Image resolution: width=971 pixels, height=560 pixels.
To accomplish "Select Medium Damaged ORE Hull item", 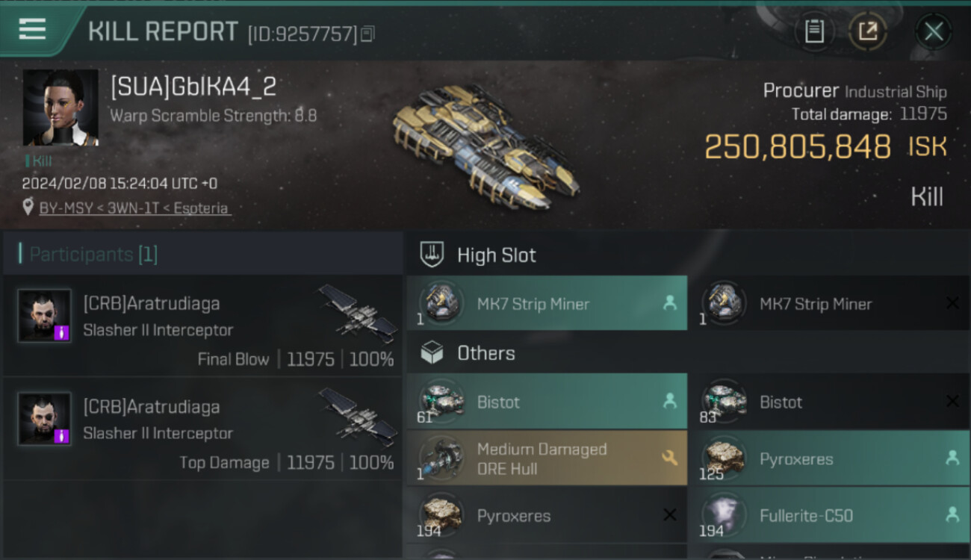I will click(547, 458).
